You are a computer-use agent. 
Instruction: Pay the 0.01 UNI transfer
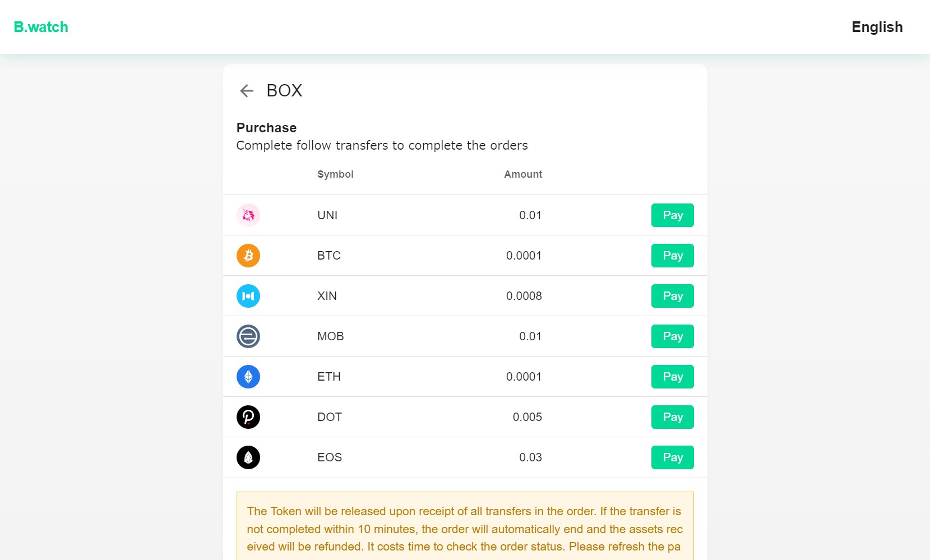(673, 215)
